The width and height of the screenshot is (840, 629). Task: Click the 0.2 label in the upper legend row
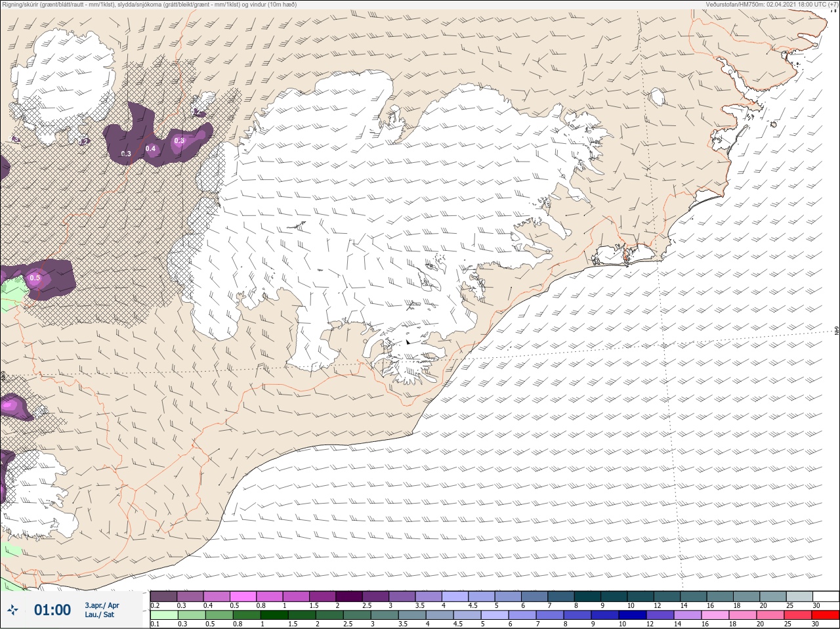[x=156, y=605]
